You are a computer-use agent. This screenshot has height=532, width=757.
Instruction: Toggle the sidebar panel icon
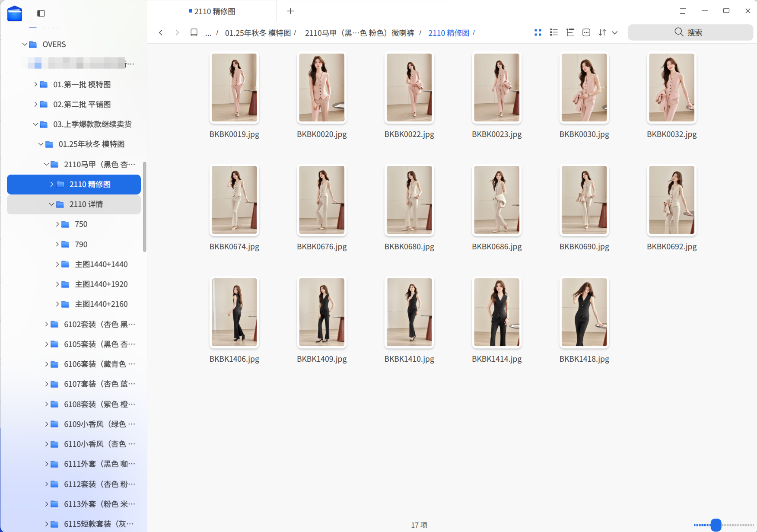[x=41, y=13]
